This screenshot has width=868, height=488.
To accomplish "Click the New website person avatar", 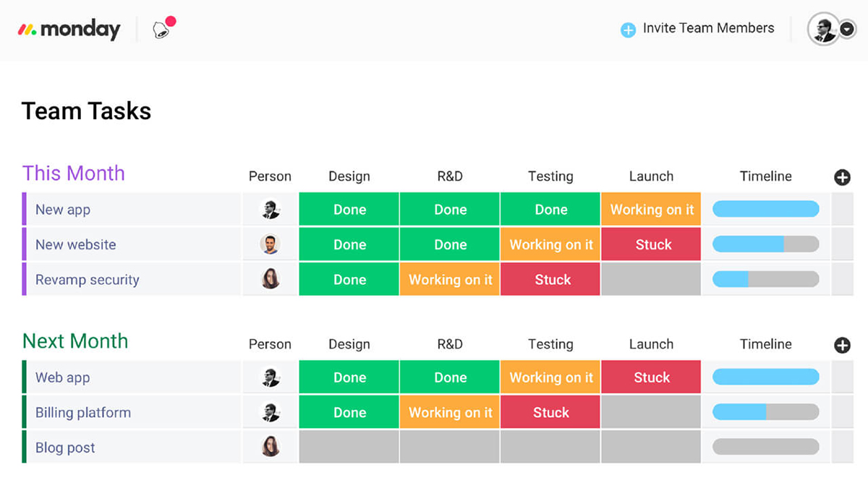I will coord(270,244).
